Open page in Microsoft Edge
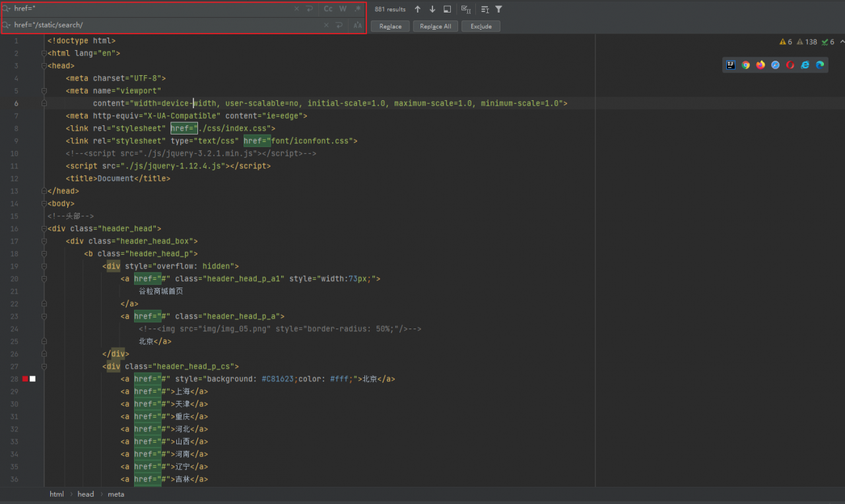 [x=820, y=65]
